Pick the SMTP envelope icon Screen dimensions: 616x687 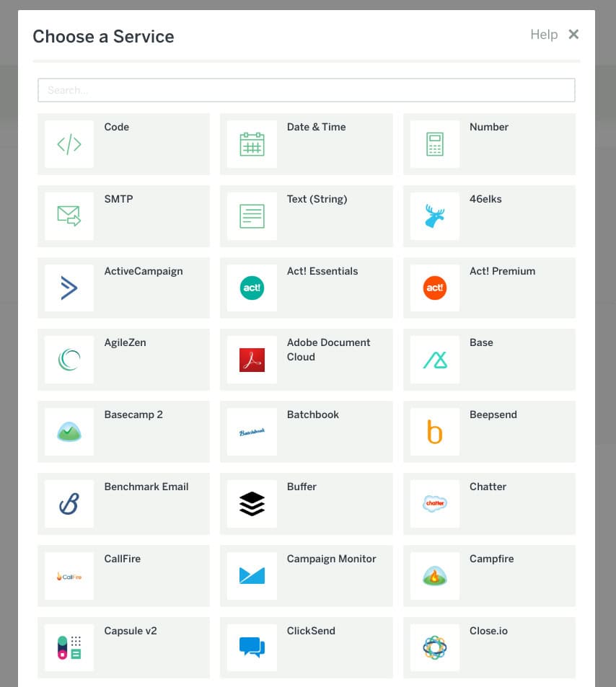(69, 216)
